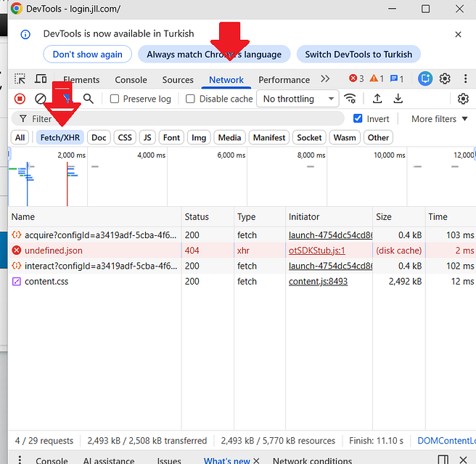Open network conditions wifi icon
476x464 pixels.
350,99
